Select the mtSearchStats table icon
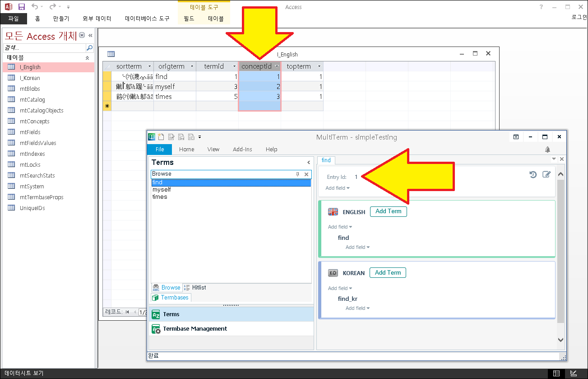588x379 pixels. coord(12,175)
